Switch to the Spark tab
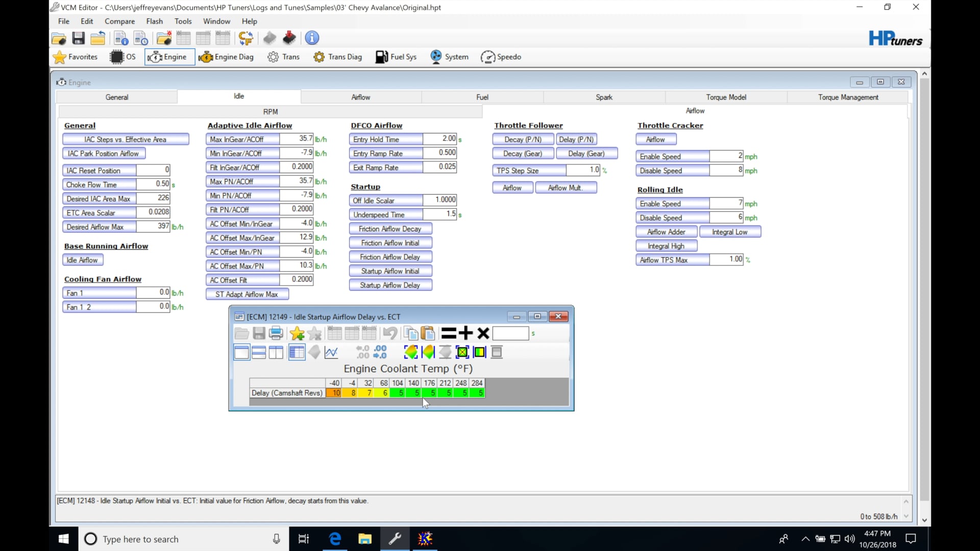 (604, 97)
